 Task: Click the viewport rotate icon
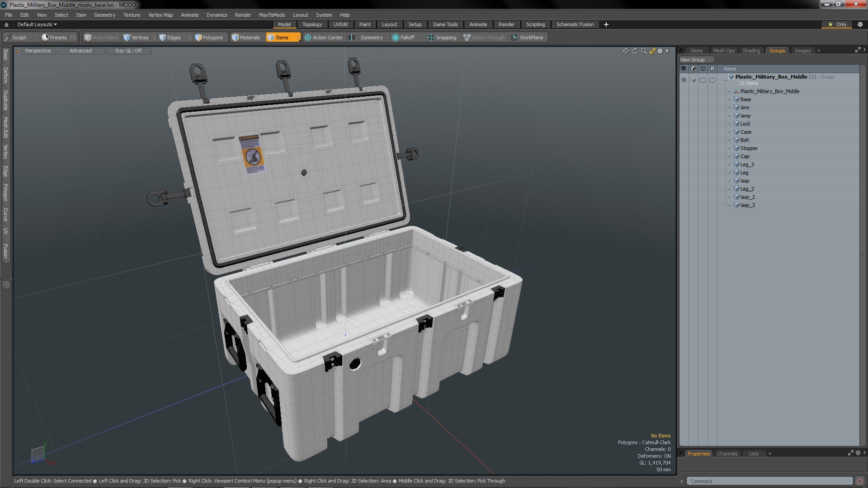point(635,51)
